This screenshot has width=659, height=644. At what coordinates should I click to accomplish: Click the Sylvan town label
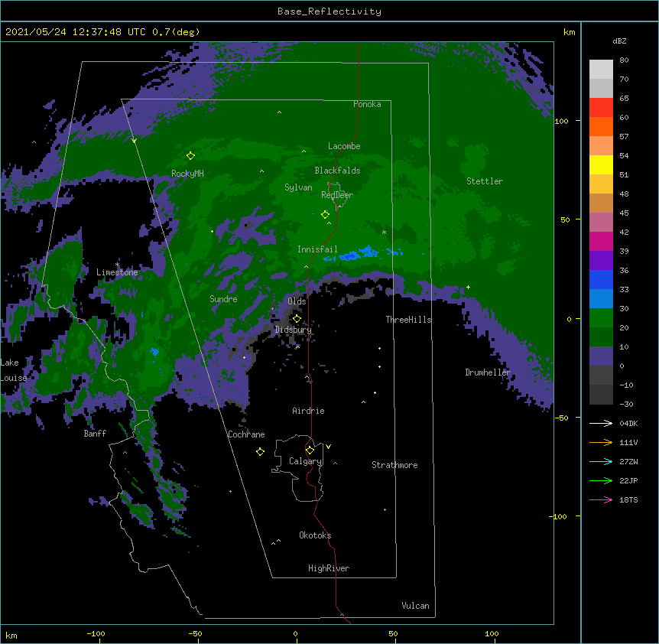298,187
